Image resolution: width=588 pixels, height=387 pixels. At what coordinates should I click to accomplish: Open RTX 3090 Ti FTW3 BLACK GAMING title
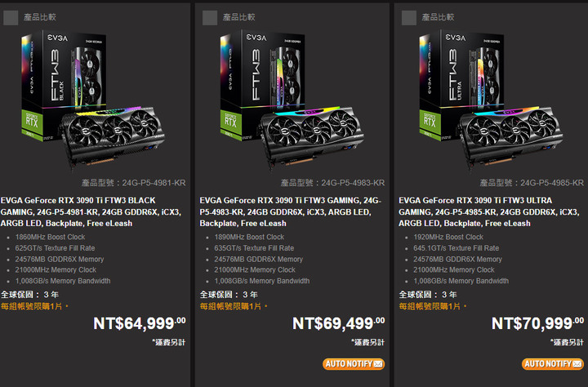(91, 212)
